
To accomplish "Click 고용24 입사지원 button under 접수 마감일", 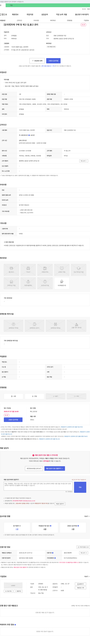I will 13,420.
